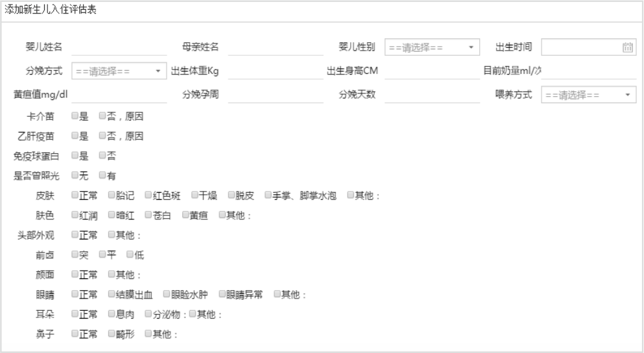
Task: Tick the 胎记 checkbox under 皮肤
Action: pyautogui.click(x=112, y=195)
